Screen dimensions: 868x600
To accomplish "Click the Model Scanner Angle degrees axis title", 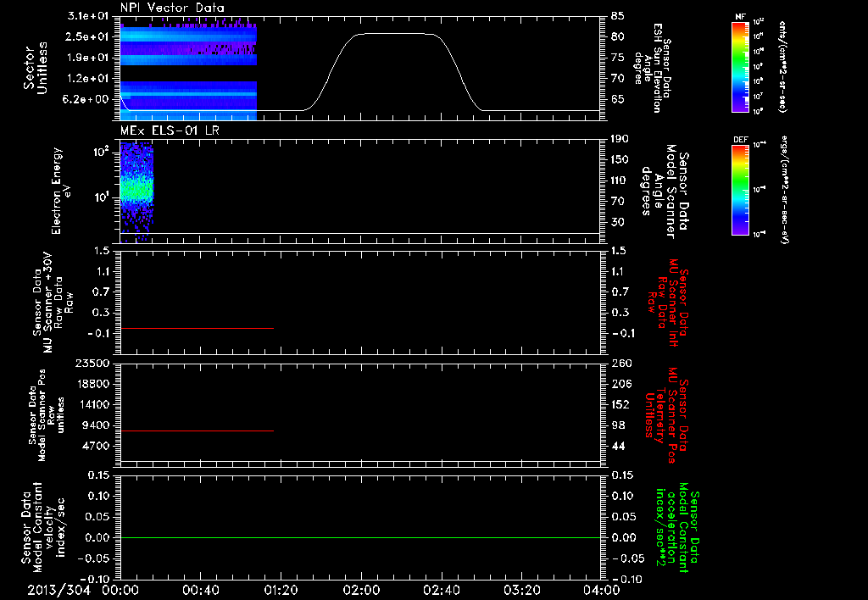I will point(665,192).
